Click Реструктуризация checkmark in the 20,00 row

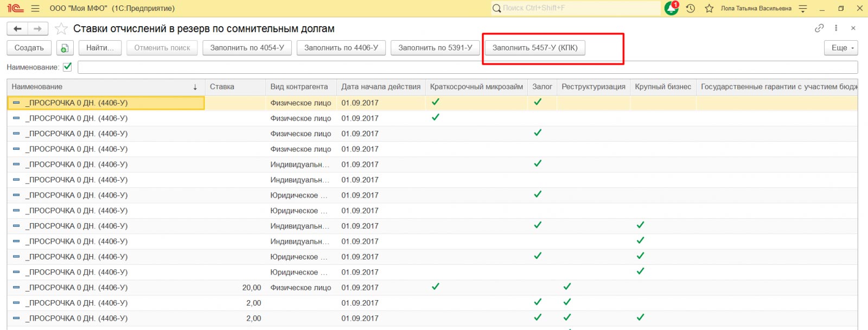pos(567,287)
